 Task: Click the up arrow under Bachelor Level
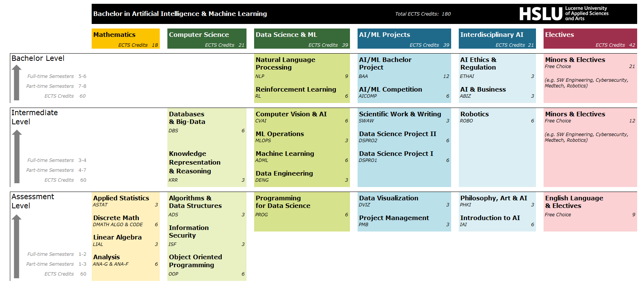click(x=16, y=82)
